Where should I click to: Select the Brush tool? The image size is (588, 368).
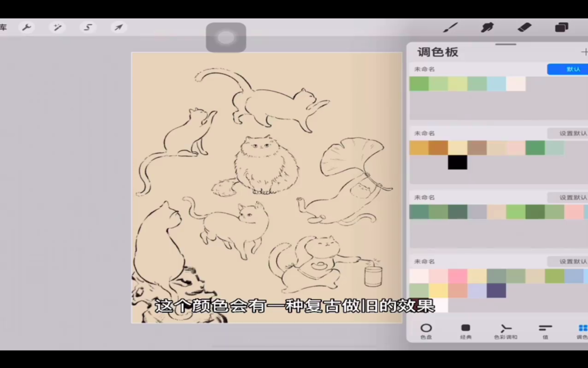[x=451, y=27]
